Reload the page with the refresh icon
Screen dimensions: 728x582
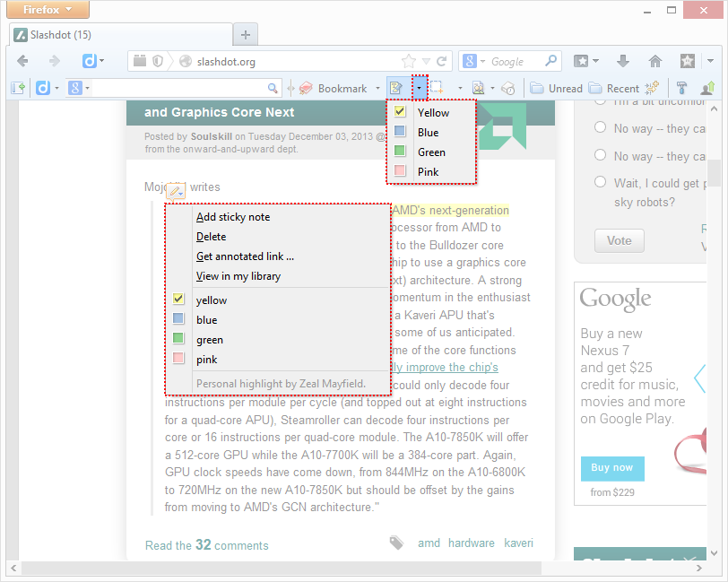click(x=441, y=61)
